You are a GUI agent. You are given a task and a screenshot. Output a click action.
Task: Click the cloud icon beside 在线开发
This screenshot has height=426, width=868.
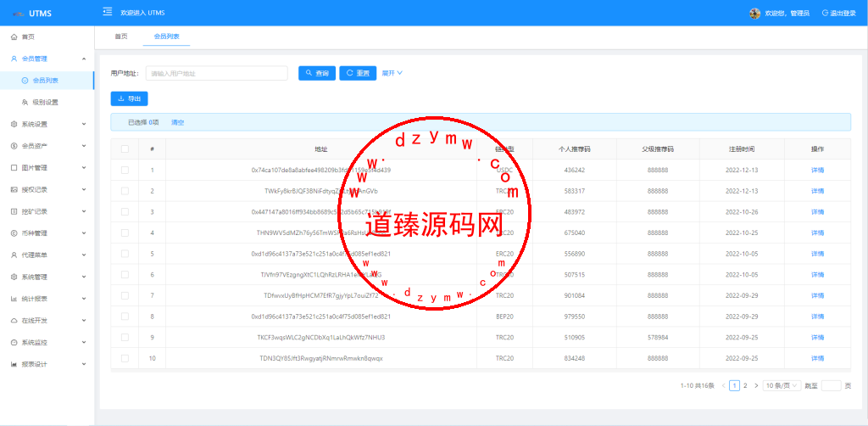(x=14, y=321)
